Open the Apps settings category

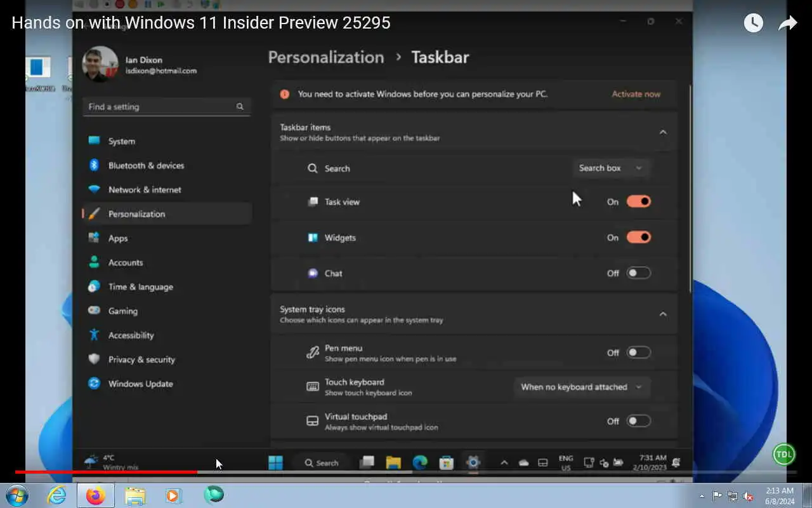[x=167, y=238]
